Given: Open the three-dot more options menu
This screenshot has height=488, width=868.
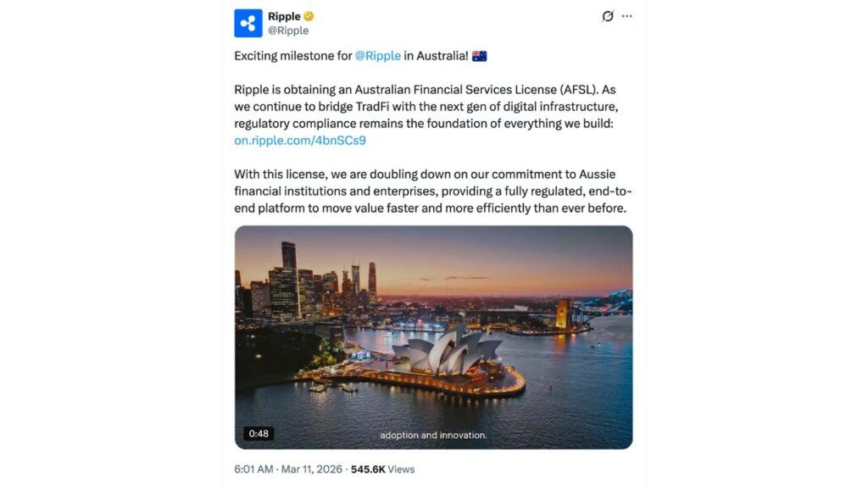Looking at the screenshot, I should (627, 16).
